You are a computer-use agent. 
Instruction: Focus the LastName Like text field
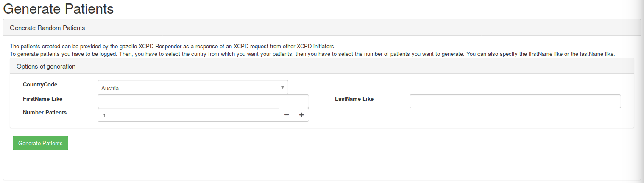(515, 101)
